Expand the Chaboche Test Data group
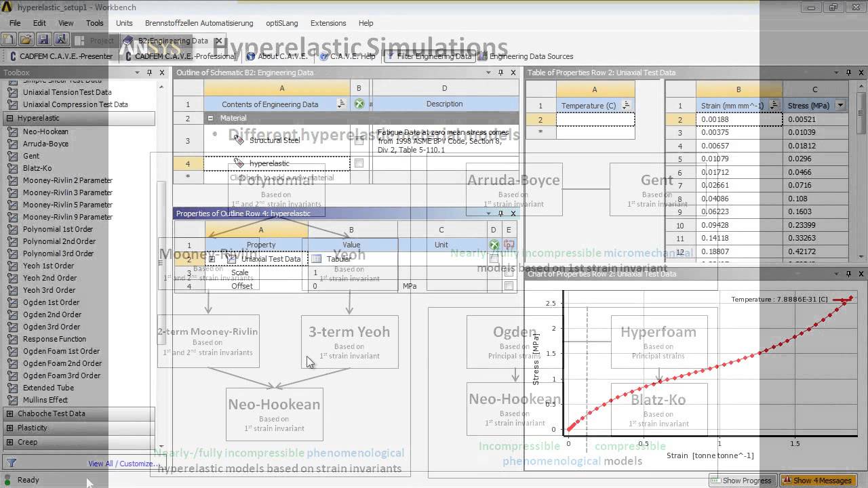The width and height of the screenshot is (868, 488). pos(10,413)
